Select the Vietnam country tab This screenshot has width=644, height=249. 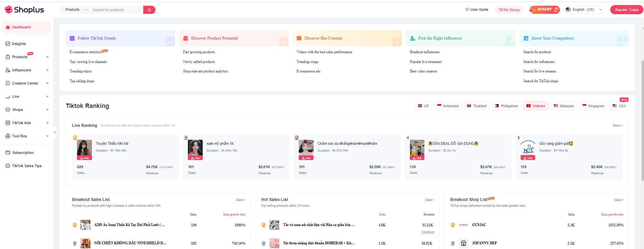click(x=536, y=106)
